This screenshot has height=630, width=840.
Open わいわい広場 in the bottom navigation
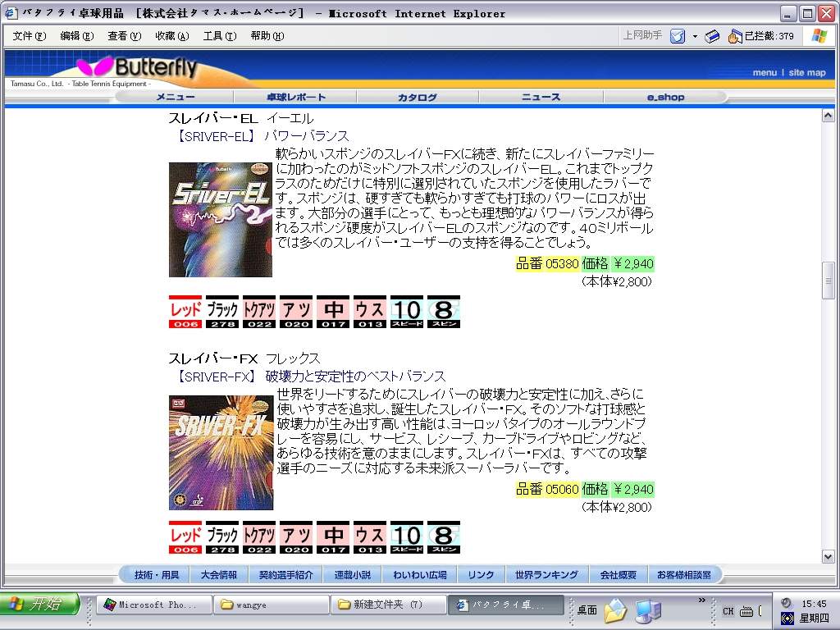click(x=419, y=575)
